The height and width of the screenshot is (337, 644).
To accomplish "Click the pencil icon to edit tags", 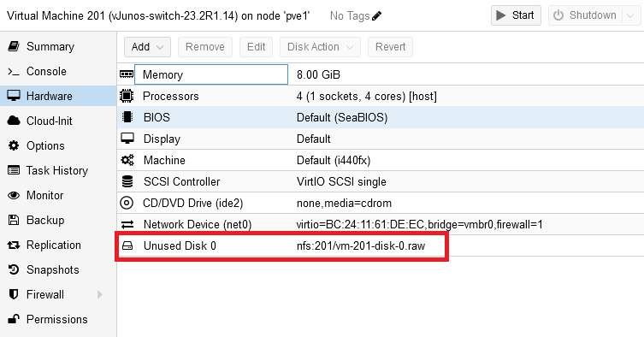I will [376, 16].
